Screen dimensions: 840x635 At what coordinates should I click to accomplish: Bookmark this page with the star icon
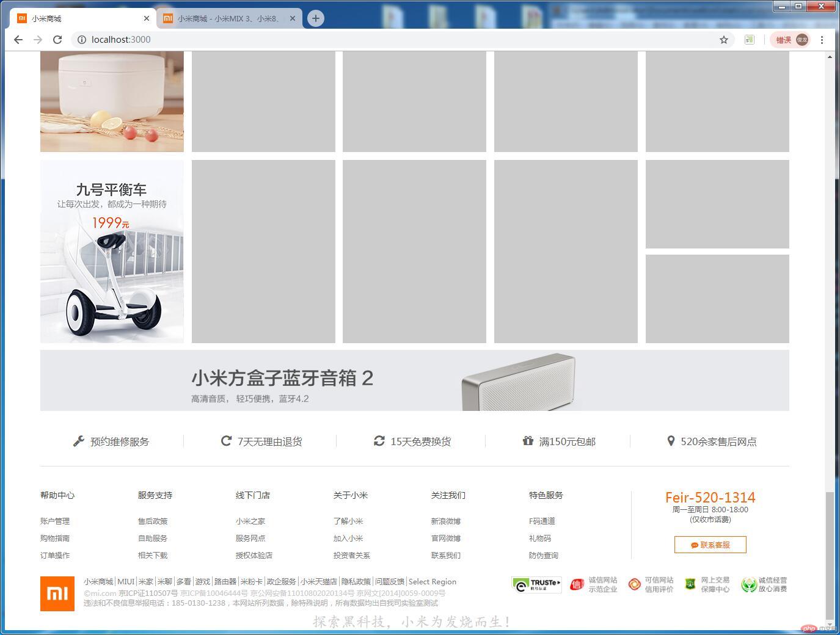pos(724,40)
